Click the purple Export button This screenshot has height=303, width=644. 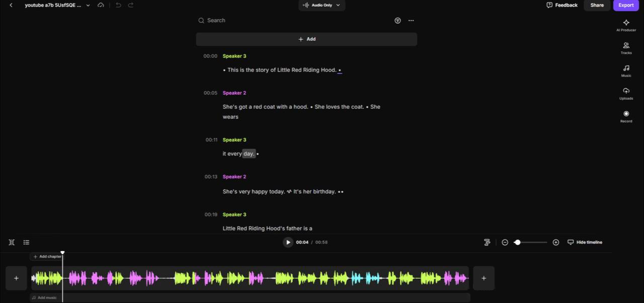click(x=626, y=5)
